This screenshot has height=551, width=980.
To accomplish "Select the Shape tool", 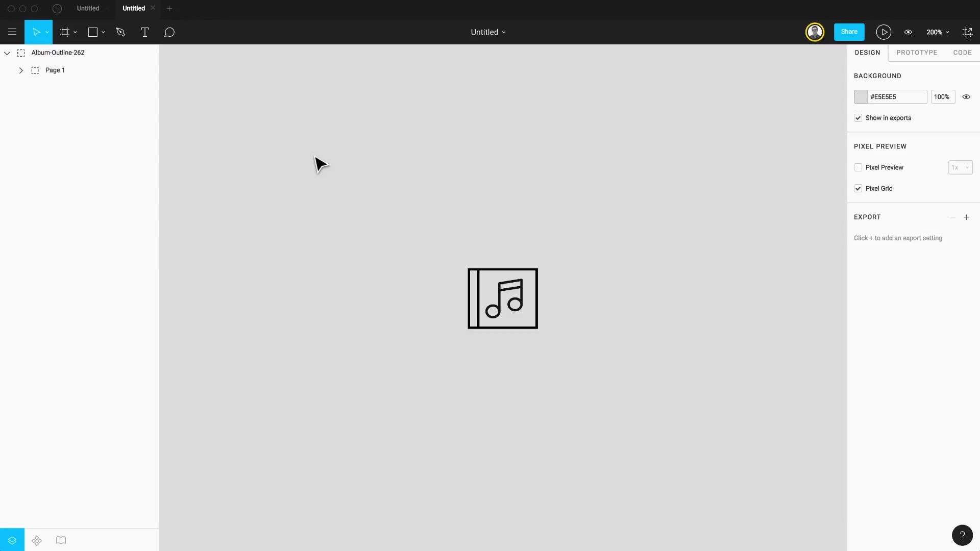I will pyautogui.click(x=93, y=32).
